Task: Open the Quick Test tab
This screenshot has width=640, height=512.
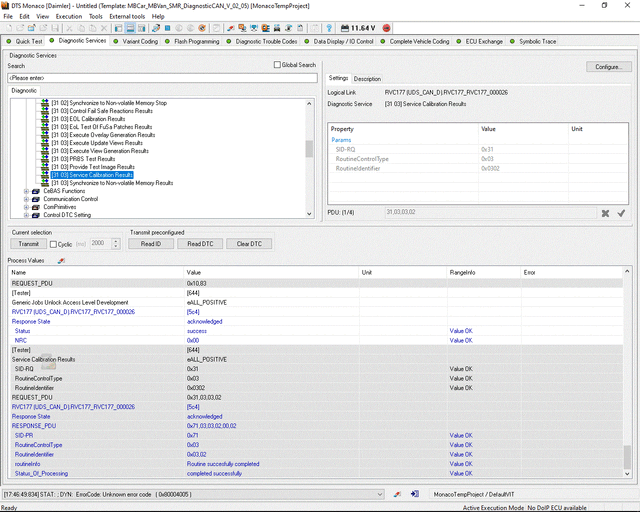Action: point(24,41)
